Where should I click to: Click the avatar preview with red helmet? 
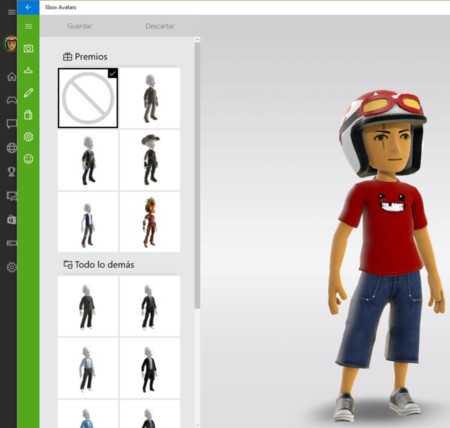click(x=387, y=255)
